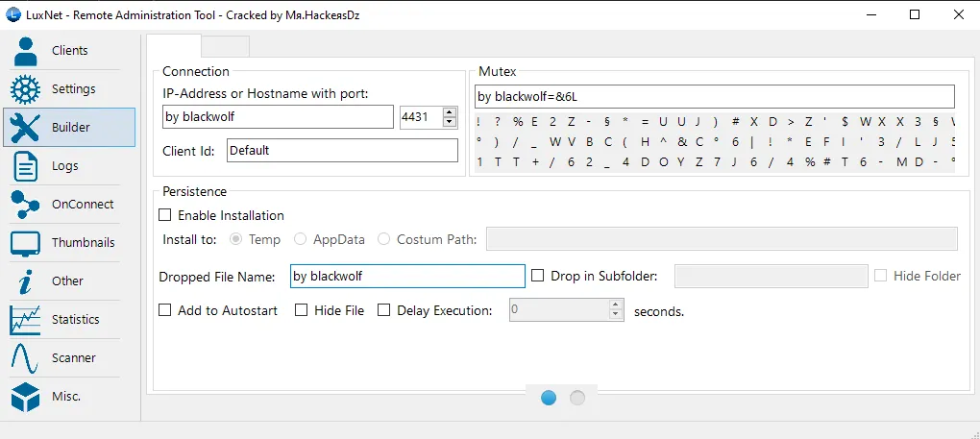Click the Mutex text field
This screenshot has width=980, height=439.
(x=715, y=97)
